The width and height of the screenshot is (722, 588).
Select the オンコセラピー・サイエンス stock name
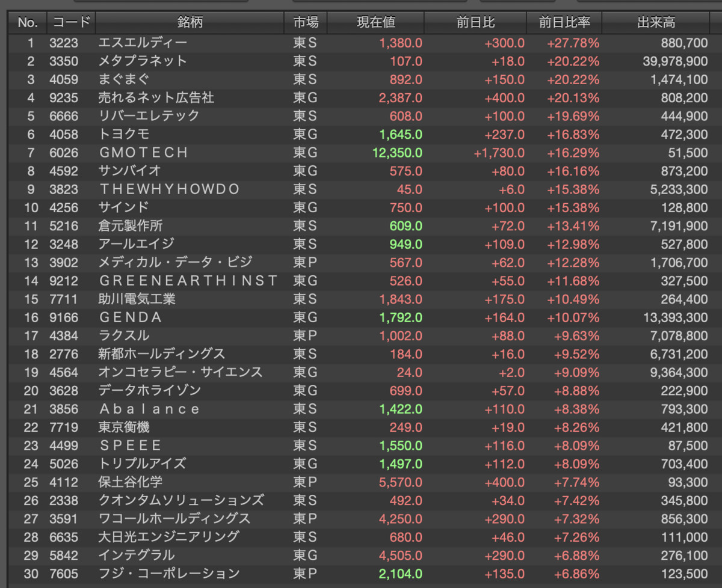pyautogui.click(x=180, y=372)
